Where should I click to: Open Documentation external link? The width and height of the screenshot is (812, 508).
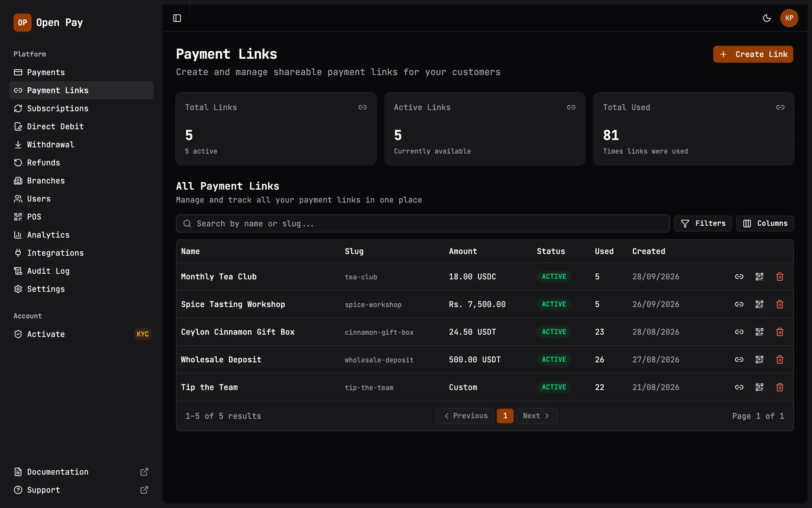81,472
